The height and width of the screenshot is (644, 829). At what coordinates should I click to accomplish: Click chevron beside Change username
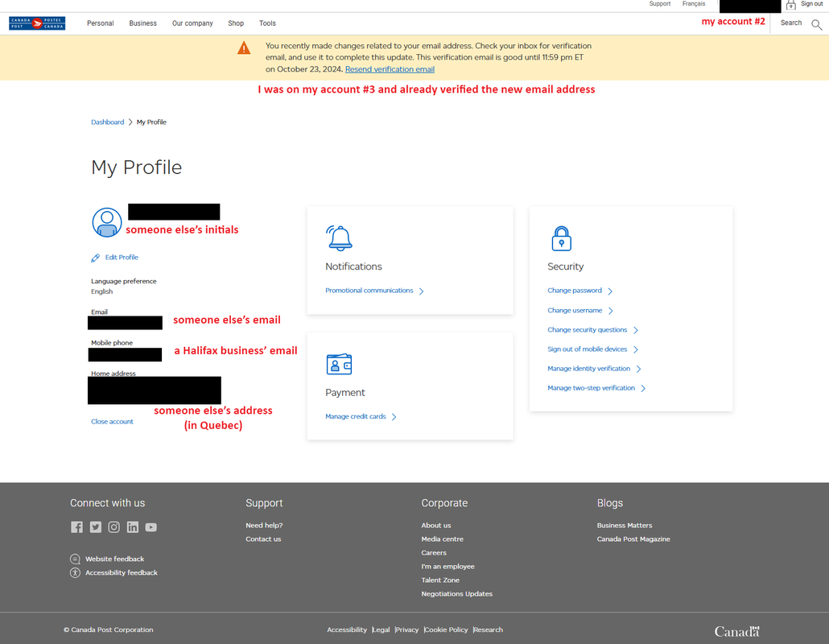click(x=611, y=311)
